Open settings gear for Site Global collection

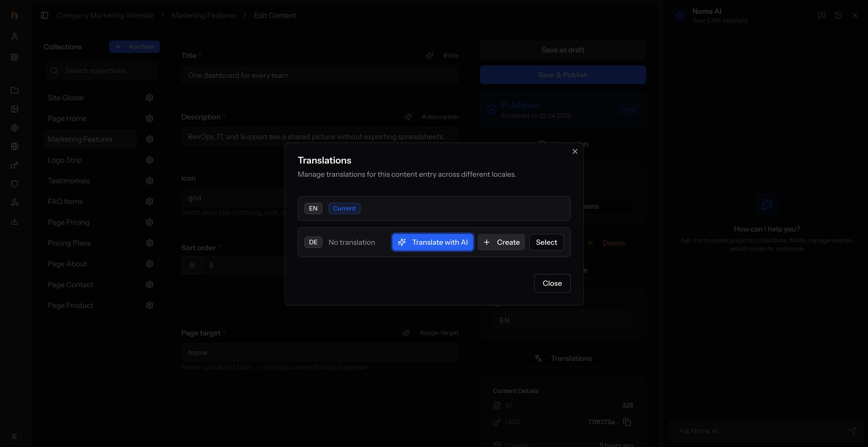[x=150, y=98]
